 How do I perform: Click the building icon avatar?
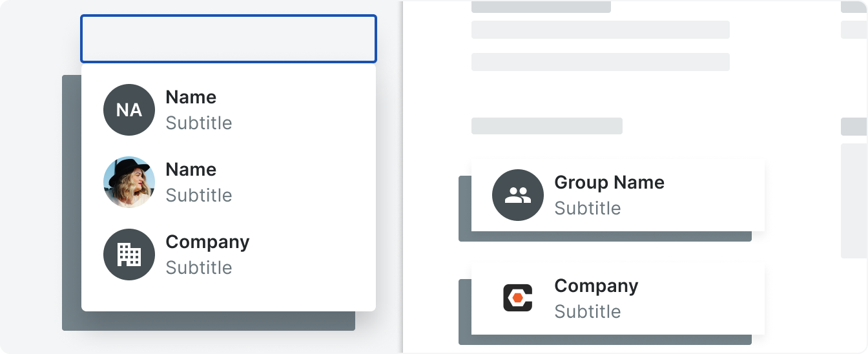[x=129, y=255]
